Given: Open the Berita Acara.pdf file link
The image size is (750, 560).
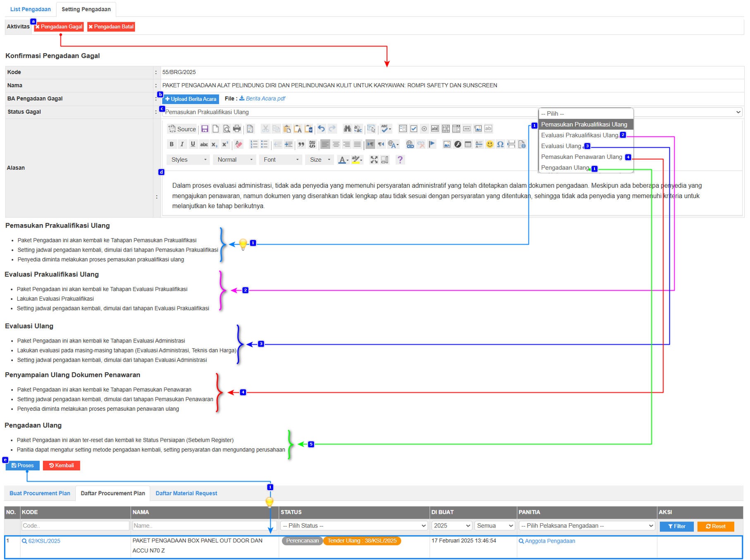Looking at the screenshot, I should click(265, 99).
